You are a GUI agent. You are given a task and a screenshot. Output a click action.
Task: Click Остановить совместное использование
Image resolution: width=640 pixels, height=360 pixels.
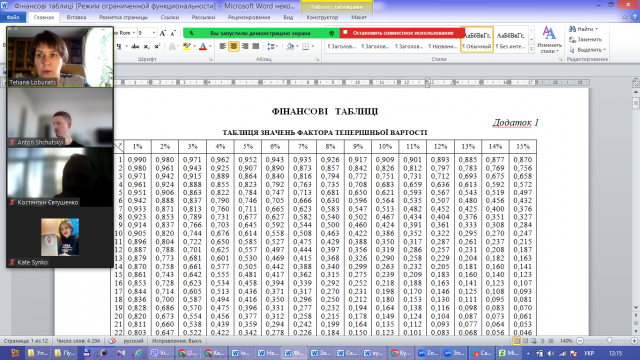(x=402, y=33)
